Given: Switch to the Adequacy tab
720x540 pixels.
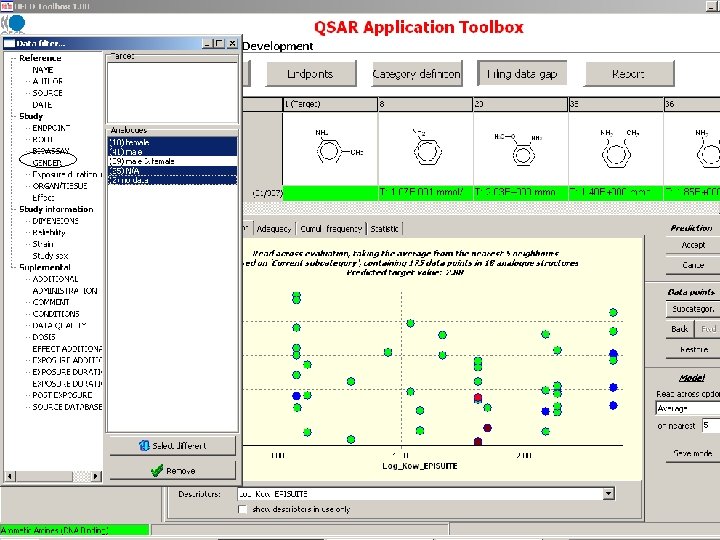Looking at the screenshot, I should pyautogui.click(x=274, y=229).
